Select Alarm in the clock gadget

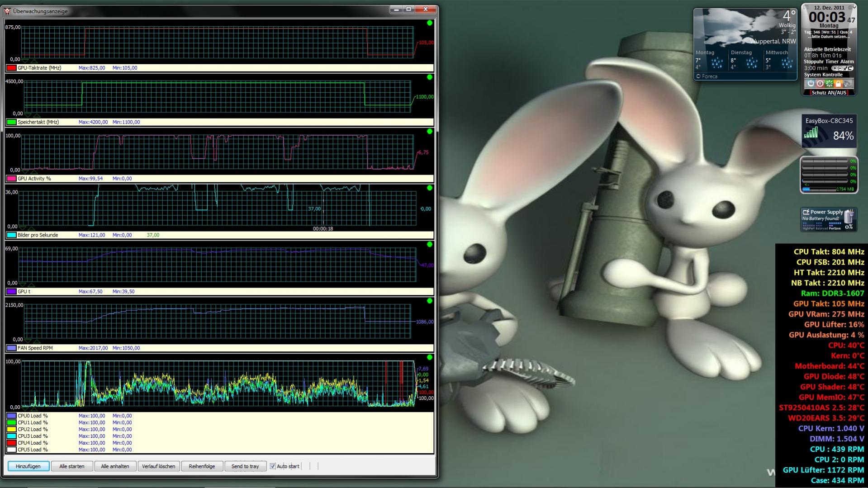tap(847, 62)
